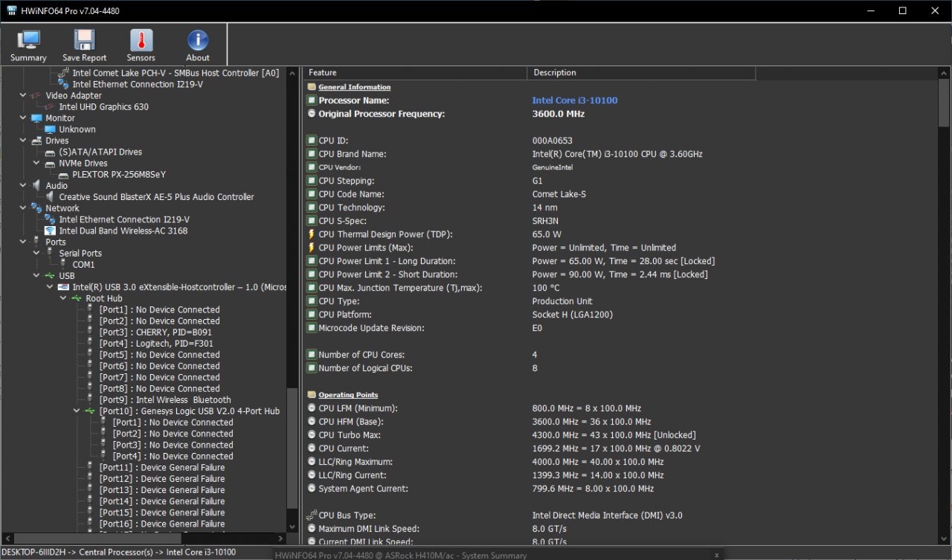
Task: Collapse the Audio tree node
Action: pyautogui.click(x=24, y=185)
